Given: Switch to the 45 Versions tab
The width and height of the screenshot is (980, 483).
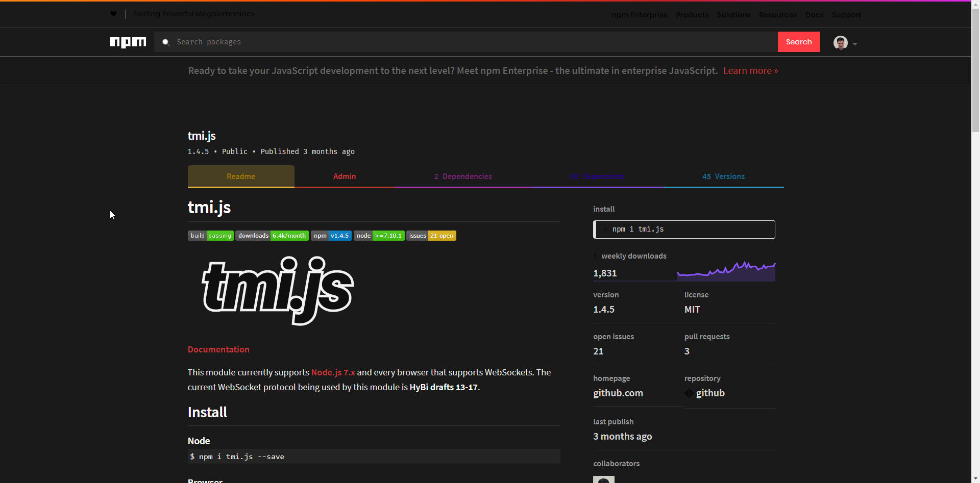Looking at the screenshot, I should (723, 176).
